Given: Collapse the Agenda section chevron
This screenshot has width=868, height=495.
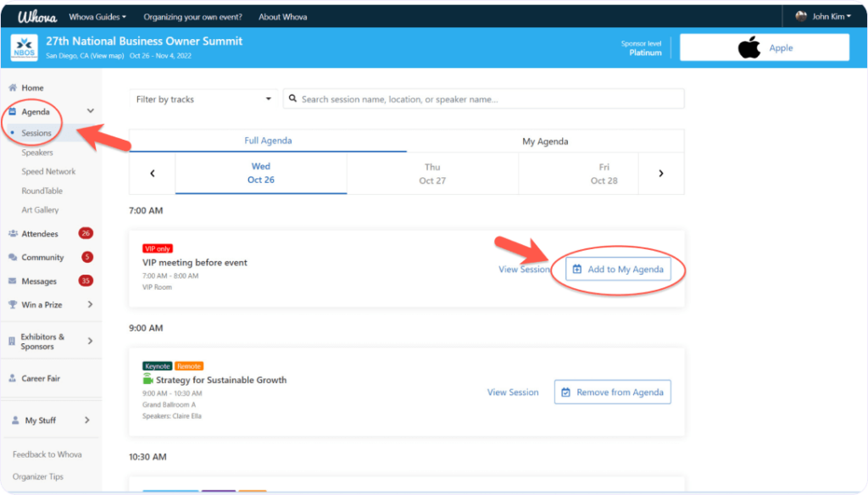Looking at the screenshot, I should (91, 111).
